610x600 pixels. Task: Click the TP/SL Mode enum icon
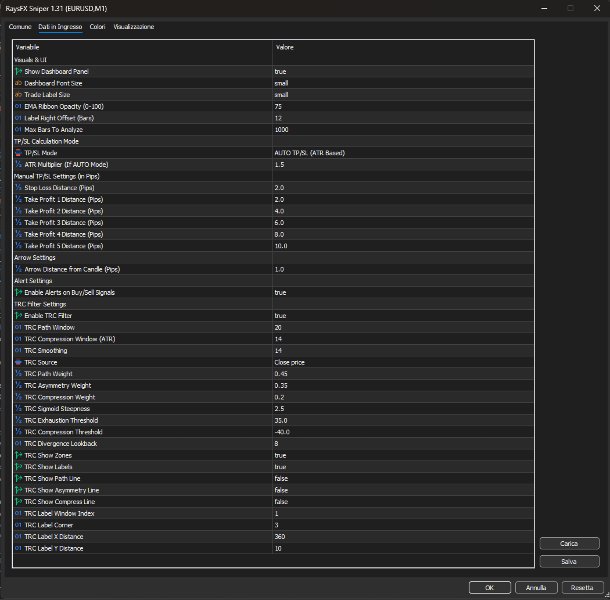point(18,153)
